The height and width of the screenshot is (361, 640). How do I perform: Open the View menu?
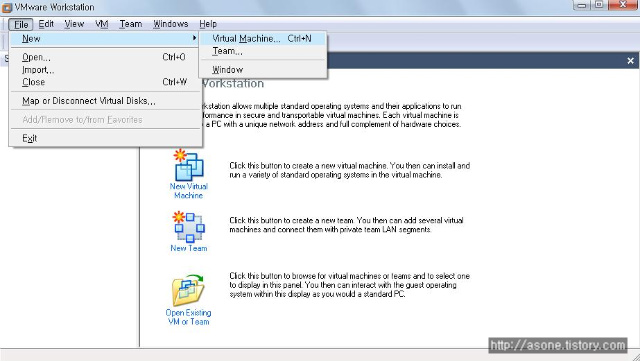74,24
